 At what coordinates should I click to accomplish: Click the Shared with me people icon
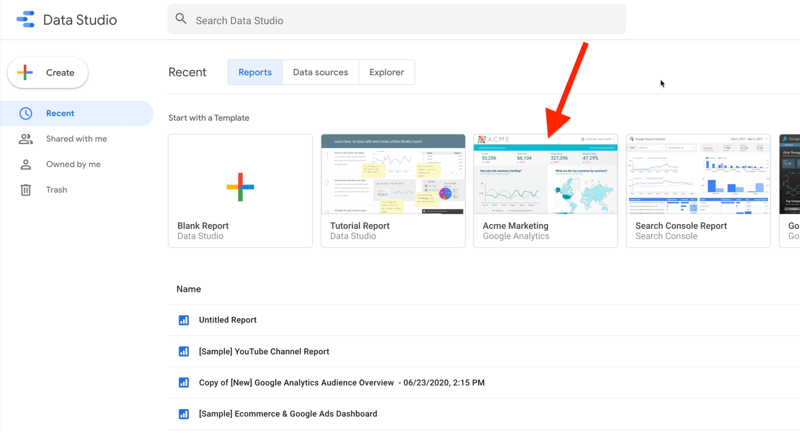(26, 139)
